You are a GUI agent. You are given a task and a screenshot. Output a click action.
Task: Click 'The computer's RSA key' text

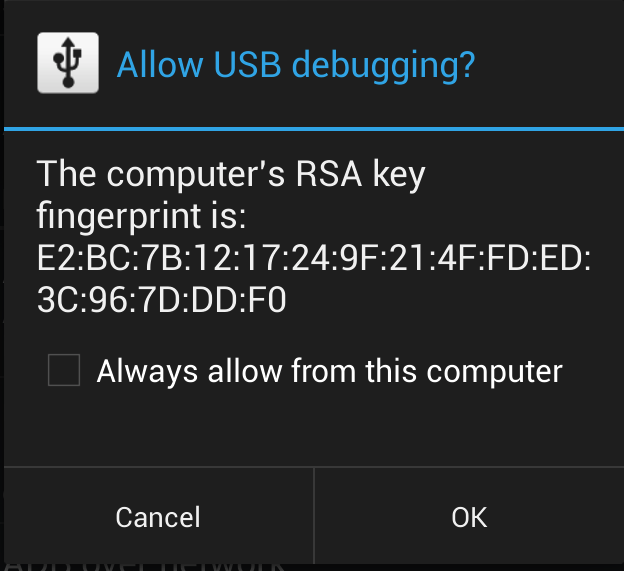tap(231, 174)
